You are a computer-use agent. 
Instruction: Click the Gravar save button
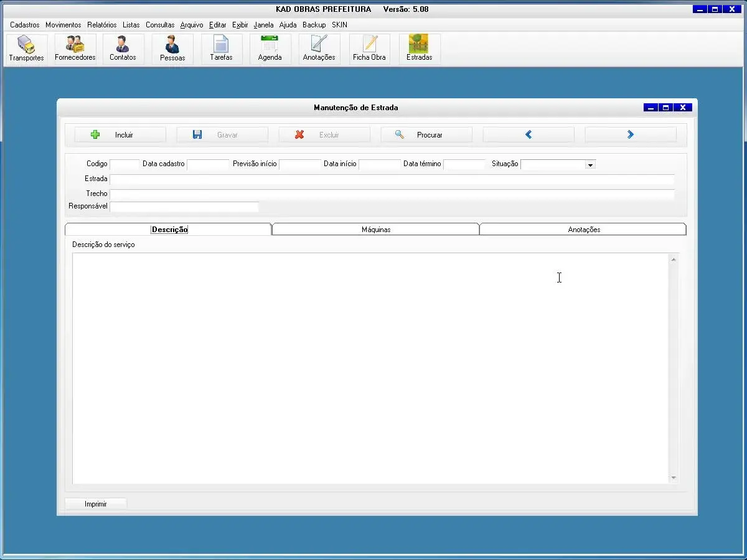222,134
